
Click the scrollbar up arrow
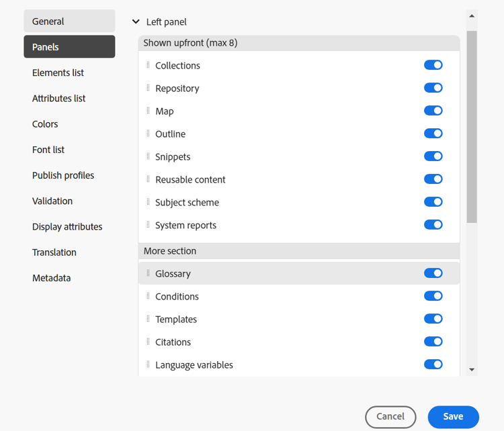(472, 16)
